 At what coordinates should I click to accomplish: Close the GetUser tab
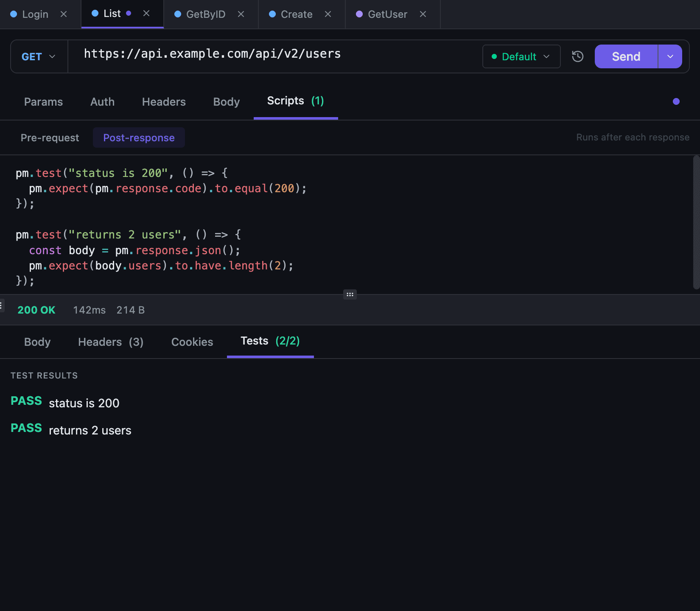click(423, 14)
